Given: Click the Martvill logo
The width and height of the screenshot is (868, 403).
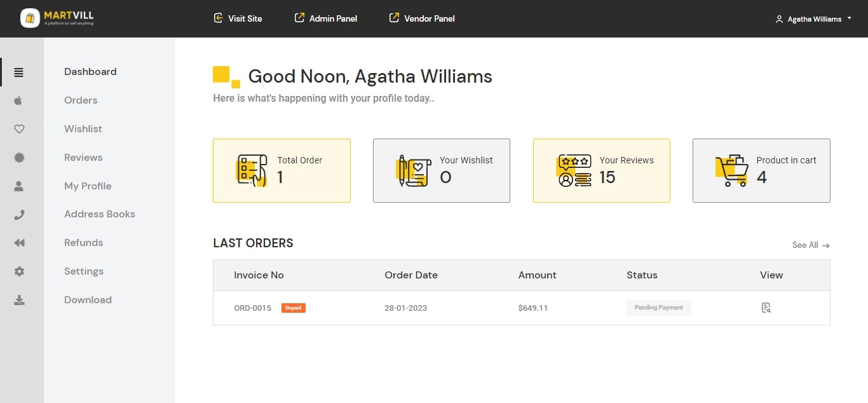Looking at the screenshot, I should click(x=57, y=18).
